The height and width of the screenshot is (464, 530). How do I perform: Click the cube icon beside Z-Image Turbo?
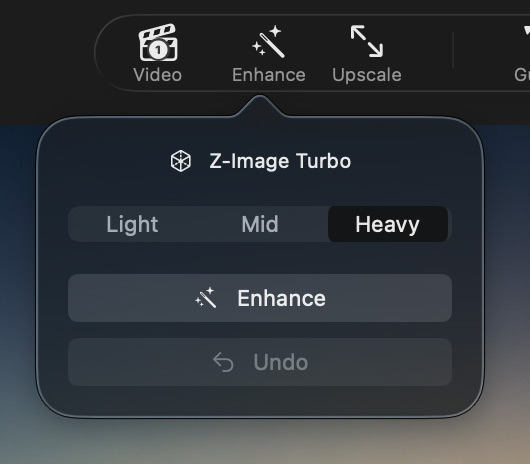pos(180,161)
